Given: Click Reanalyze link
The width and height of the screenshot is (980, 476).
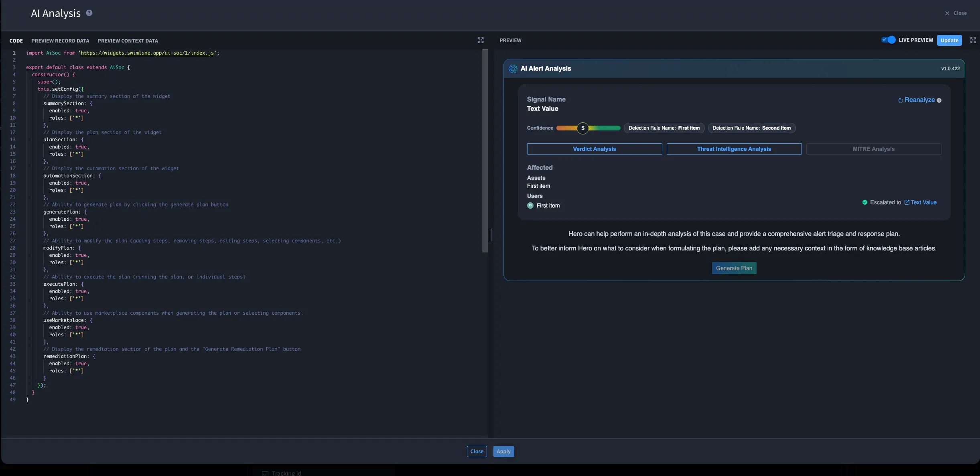Looking at the screenshot, I should pyautogui.click(x=919, y=100).
